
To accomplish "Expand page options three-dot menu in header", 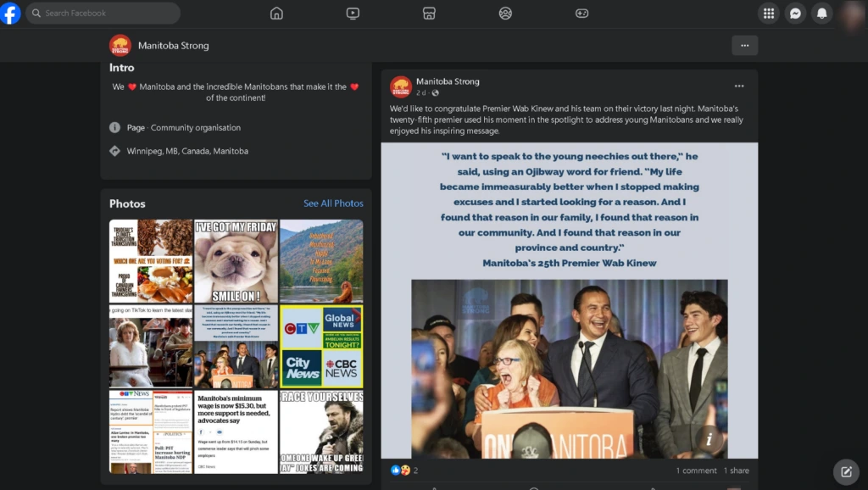I will pyautogui.click(x=744, y=46).
